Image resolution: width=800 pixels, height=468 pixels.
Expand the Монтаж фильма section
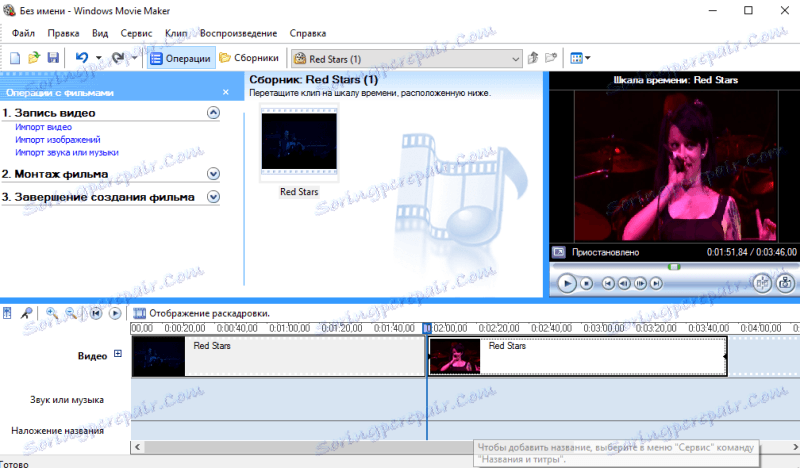[x=213, y=174]
